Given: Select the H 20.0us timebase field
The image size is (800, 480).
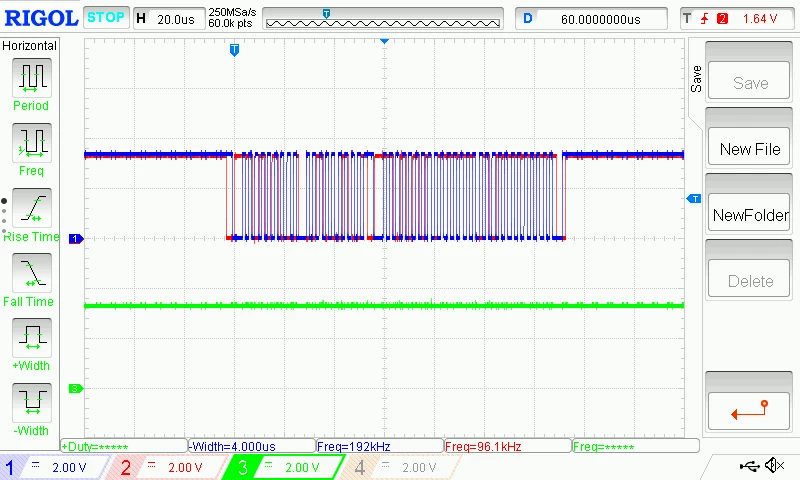Looking at the screenshot, I should (x=169, y=19).
